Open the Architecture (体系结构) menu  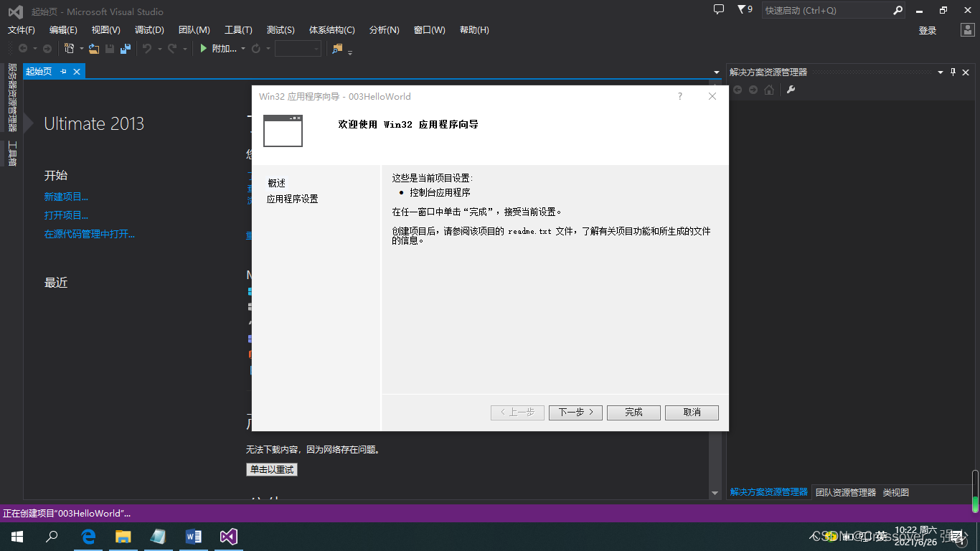(332, 30)
